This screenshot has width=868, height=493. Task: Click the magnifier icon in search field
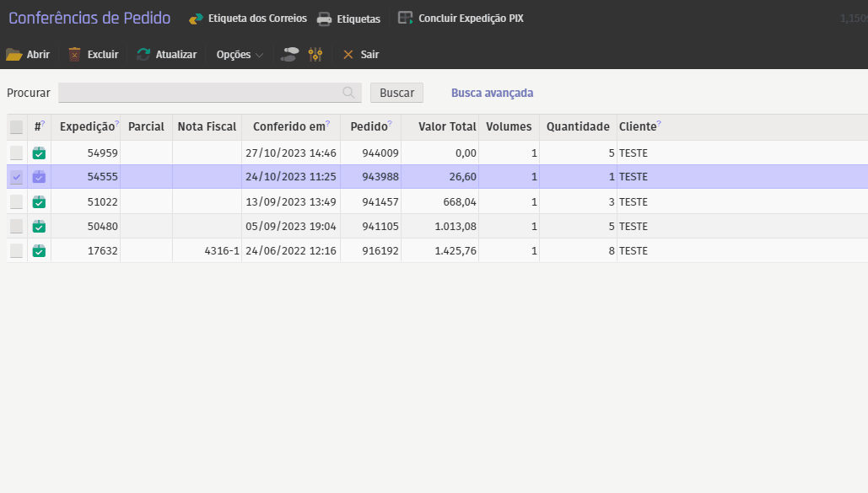[348, 93]
